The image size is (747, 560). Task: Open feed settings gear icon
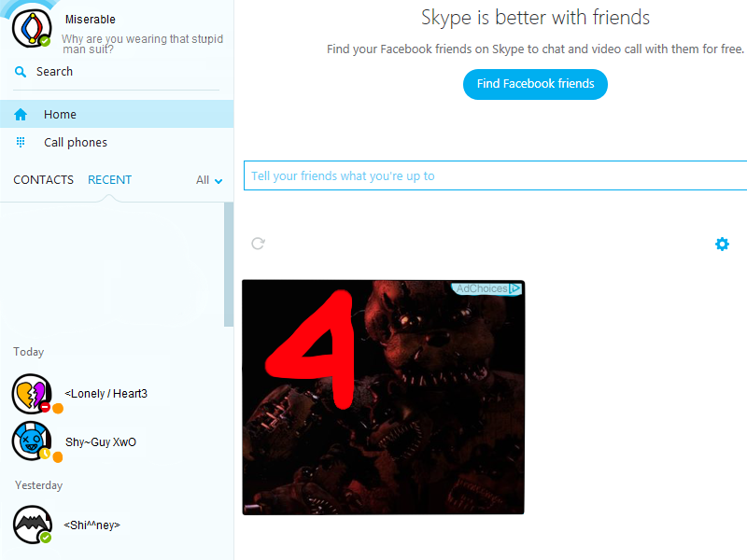coord(722,244)
